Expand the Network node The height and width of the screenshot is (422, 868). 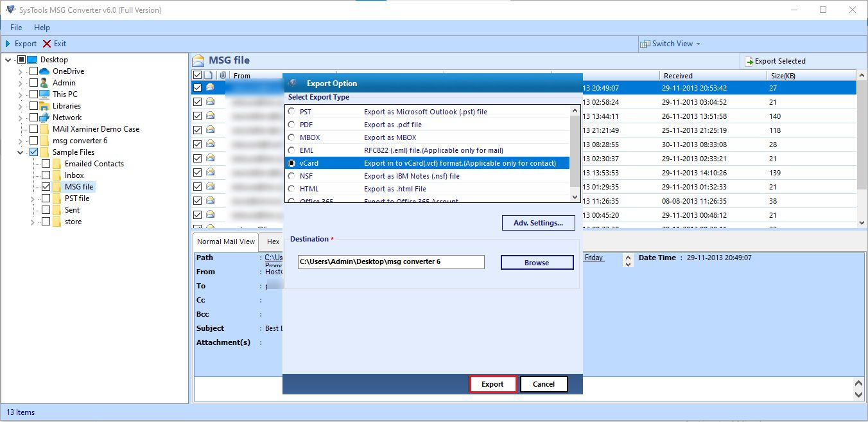tap(21, 118)
